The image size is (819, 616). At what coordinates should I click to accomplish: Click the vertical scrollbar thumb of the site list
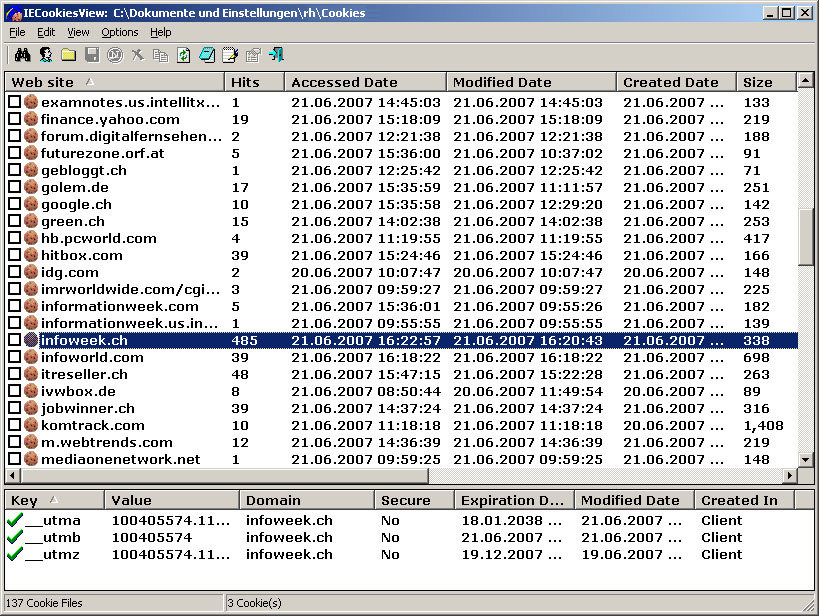(x=805, y=237)
